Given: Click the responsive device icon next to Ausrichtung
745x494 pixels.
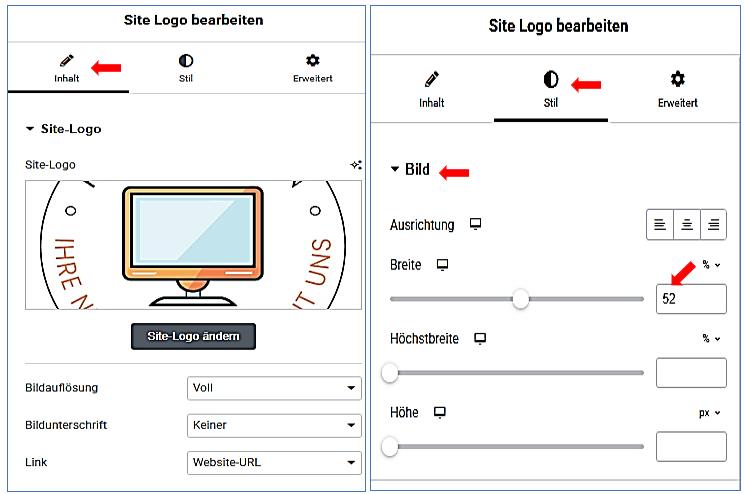Looking at the screenshot, I should pos(475,225).
